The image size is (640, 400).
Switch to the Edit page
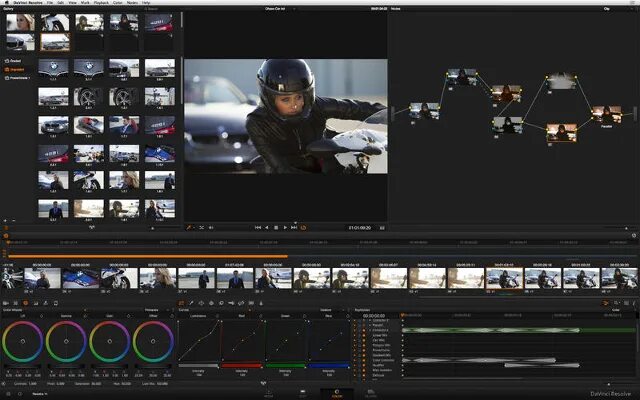pyautogui.click(x=302, y=393)
